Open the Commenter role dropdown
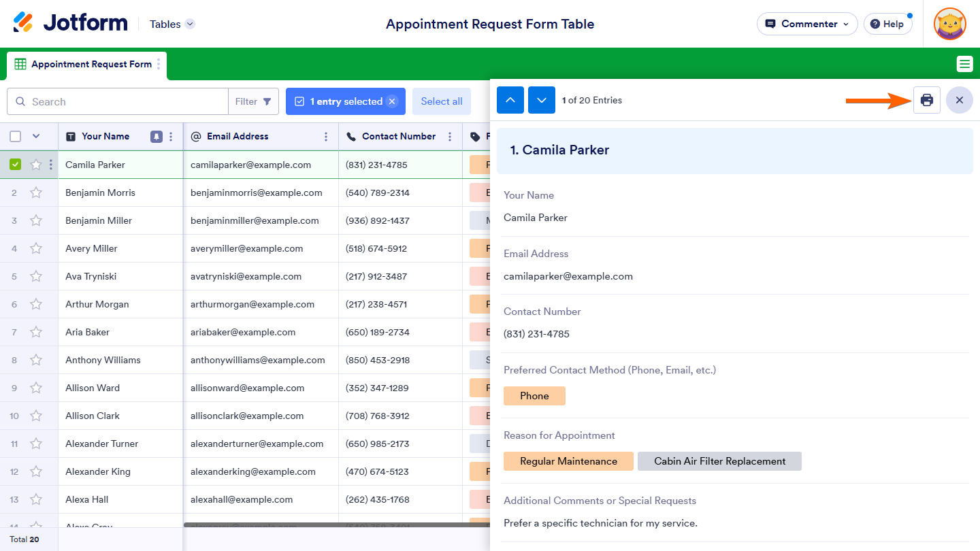Screen dimensions: 980x551 click(807, 24)
